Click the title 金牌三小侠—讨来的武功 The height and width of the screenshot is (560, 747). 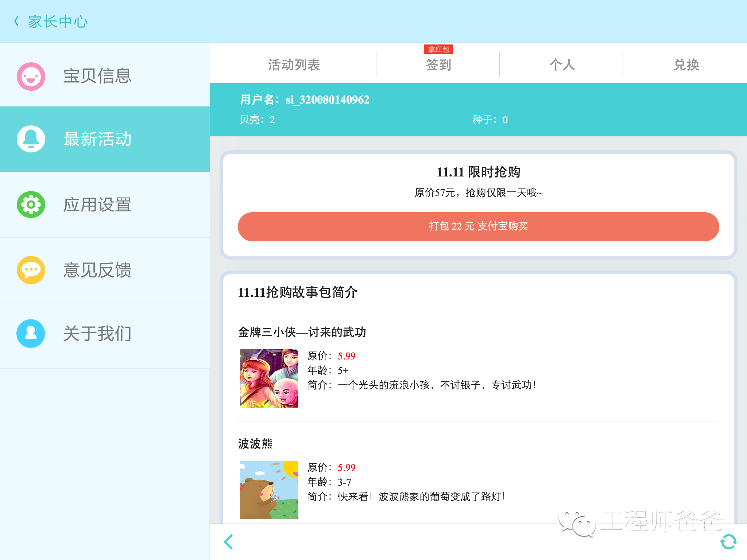tap(302, 332)
